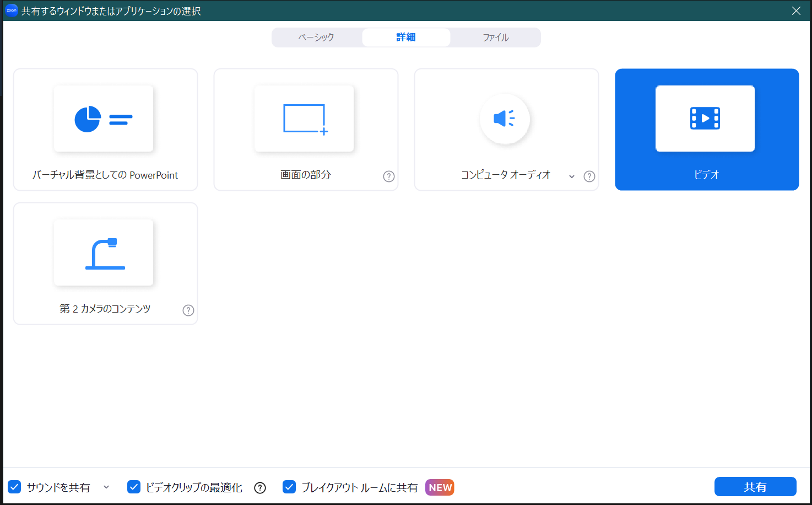This screenshot has height=505, width=812.
Task: Switch to the ファイル tab
Action: (496, 37)
